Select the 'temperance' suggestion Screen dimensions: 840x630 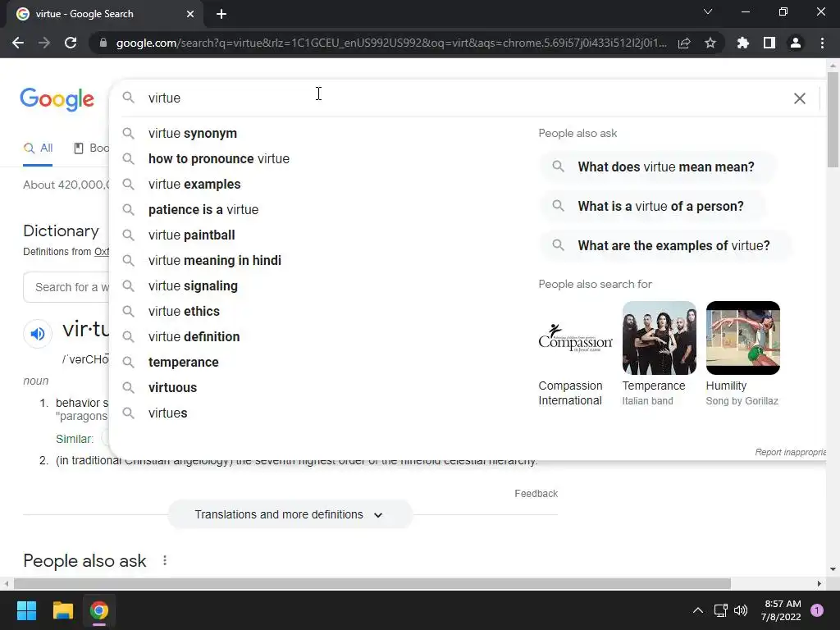[183, 362]
